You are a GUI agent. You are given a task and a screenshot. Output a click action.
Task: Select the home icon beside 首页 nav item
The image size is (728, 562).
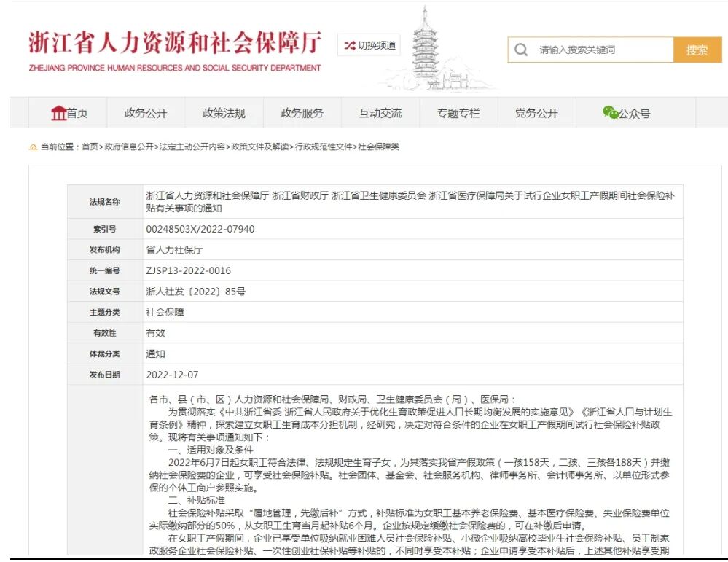pyautogui.click(x=59, y=112)
